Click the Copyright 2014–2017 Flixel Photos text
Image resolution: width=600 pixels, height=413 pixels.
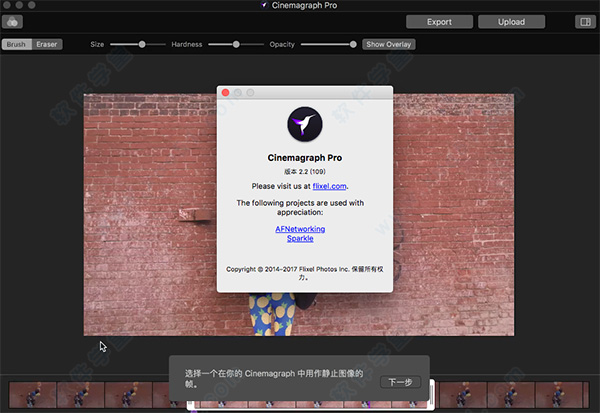(x=305, y=273)
